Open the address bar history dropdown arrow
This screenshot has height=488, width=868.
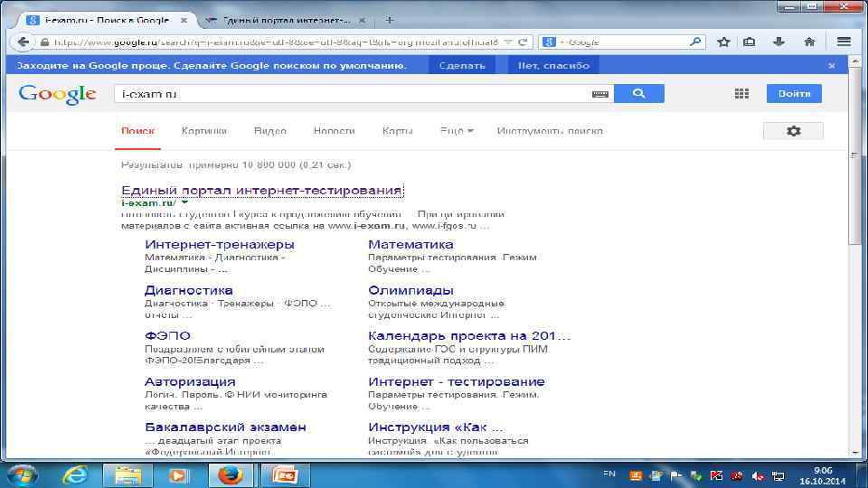(507, 42)
